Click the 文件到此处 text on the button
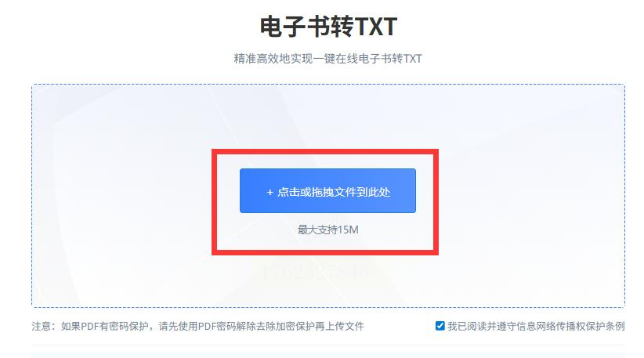The height and width of the screenshot is (358, 644). (362, 192)
